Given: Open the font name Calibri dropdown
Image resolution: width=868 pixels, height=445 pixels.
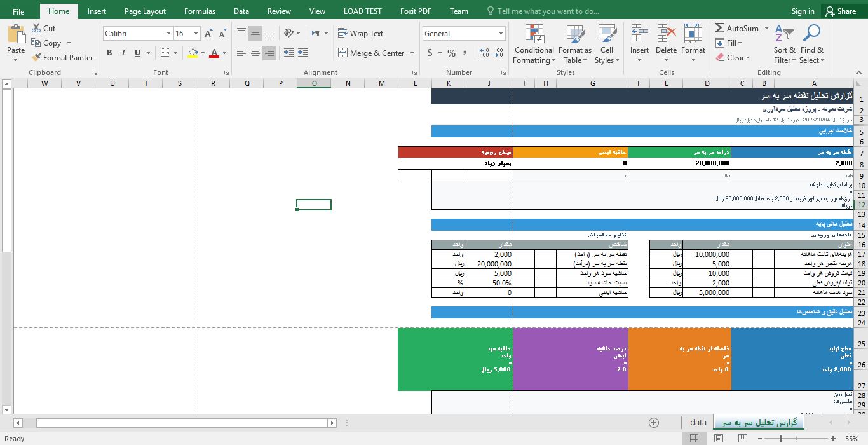Looking at the screenshot, I should pyautogui.click(x=168, y=34).
